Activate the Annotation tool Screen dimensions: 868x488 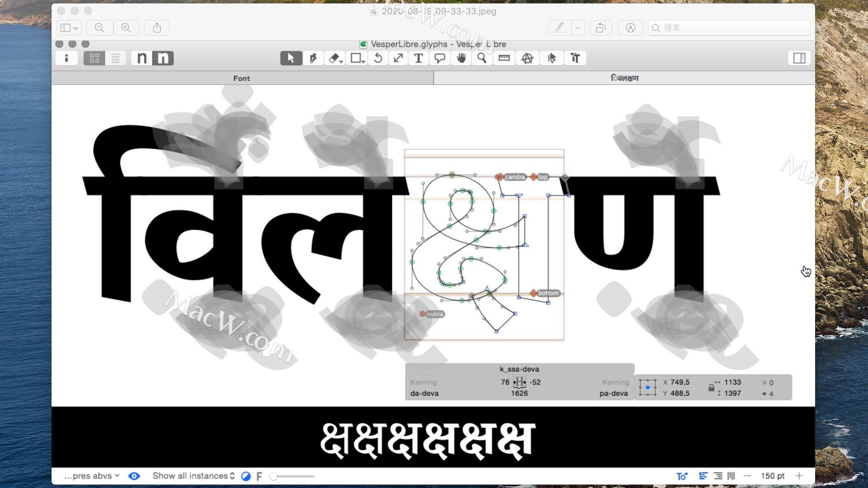coord(439,58)
